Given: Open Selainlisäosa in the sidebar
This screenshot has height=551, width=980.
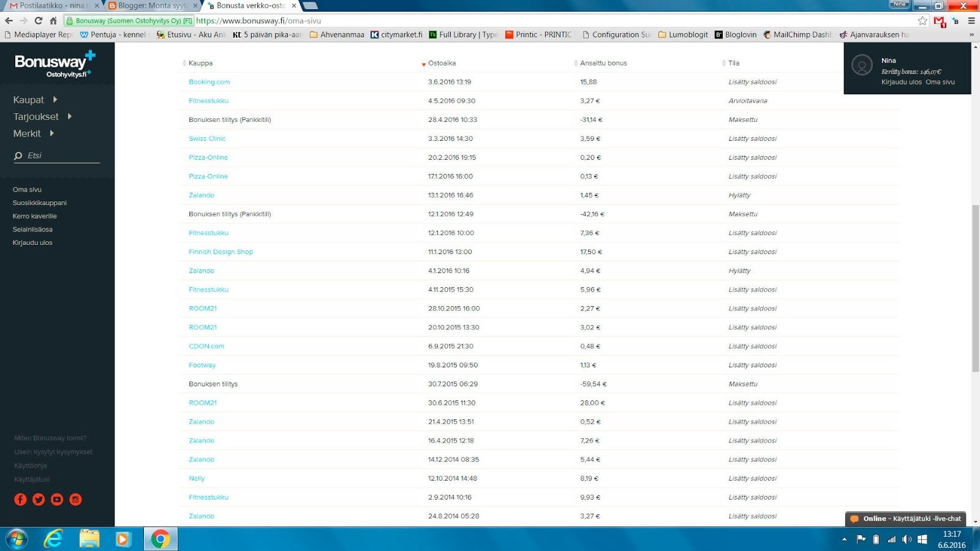Looking at the screenshot, I should point(32,230).
